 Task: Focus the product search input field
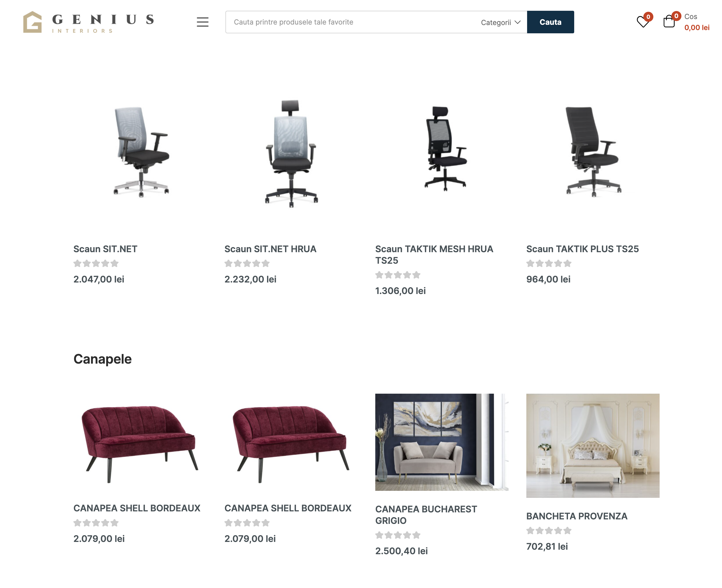click(352, 22)
